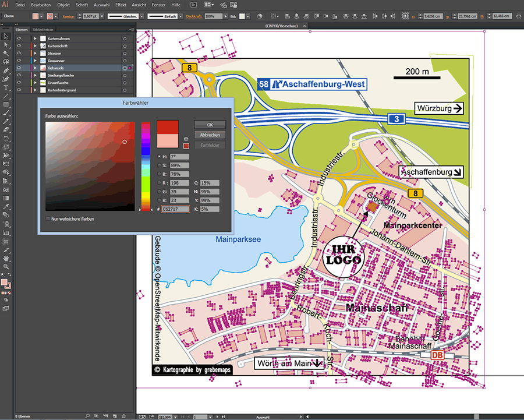
Task: Click the delete layer trash icon
Action: click(123, 415)
